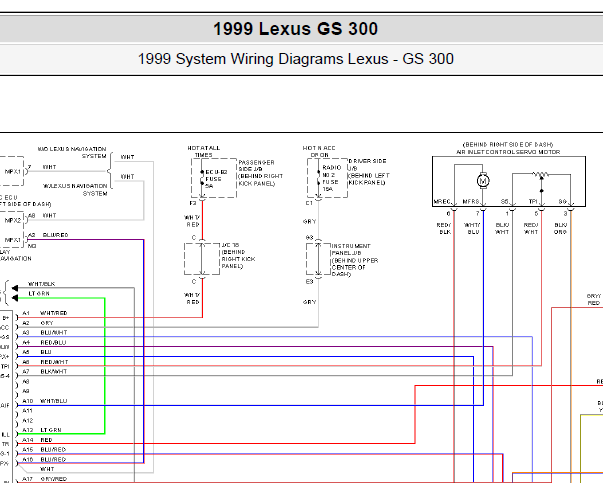Click the "MFRS" terminal in servo motor box

[x=471, y=202]
